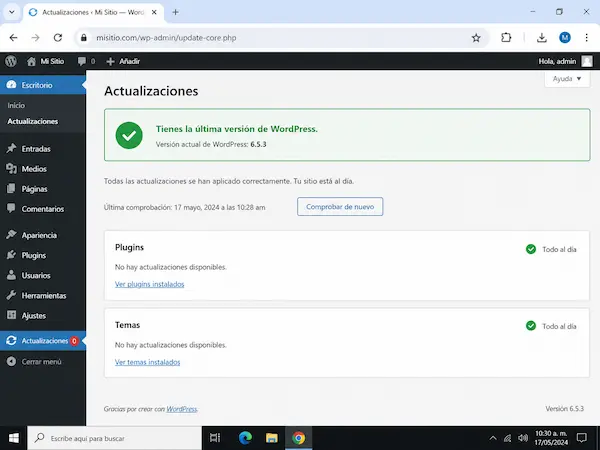The image size is (600, 450).
Task: Click Chrome icon in the taskbar
Action: (x=298, y=438)
